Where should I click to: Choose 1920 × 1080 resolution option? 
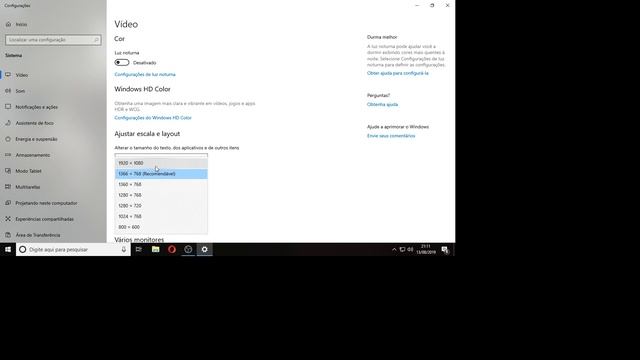(x=161, y=163)
